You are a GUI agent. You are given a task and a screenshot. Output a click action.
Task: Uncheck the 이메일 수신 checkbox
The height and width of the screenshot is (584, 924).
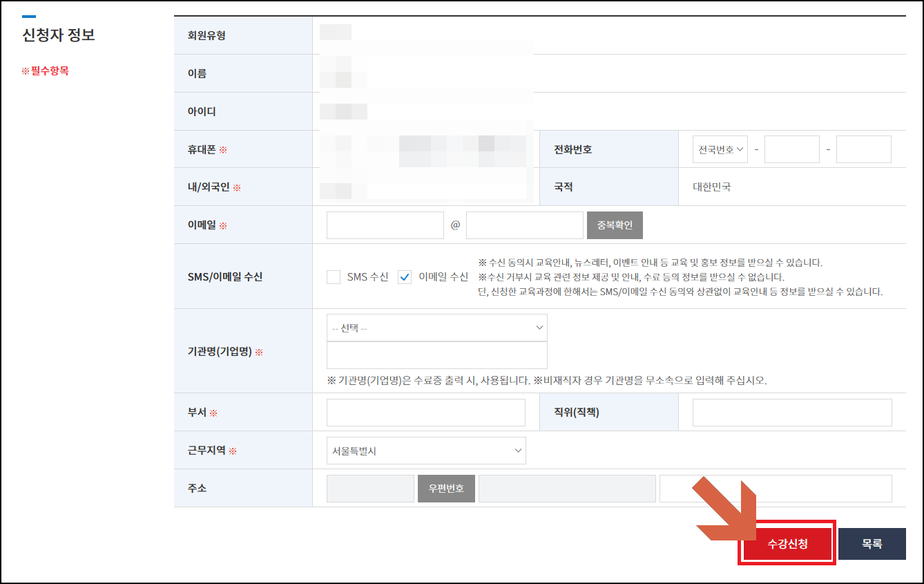405,277
